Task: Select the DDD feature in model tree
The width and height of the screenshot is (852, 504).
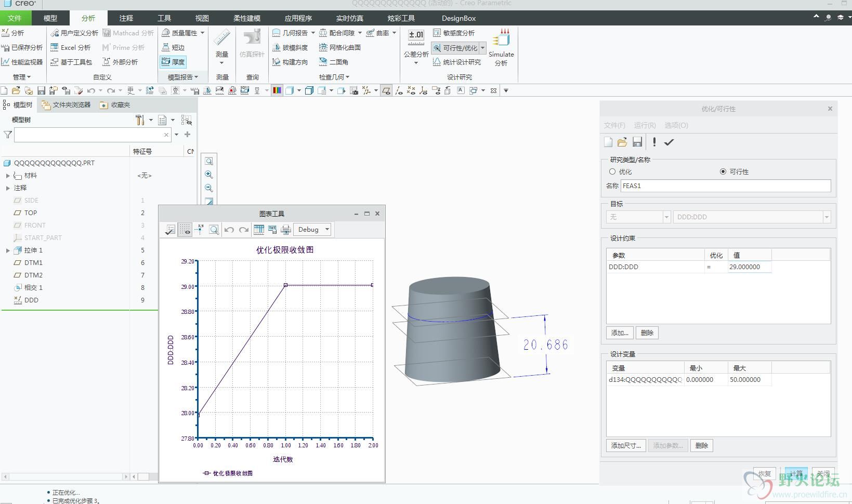Action: (x=31, y=300)
